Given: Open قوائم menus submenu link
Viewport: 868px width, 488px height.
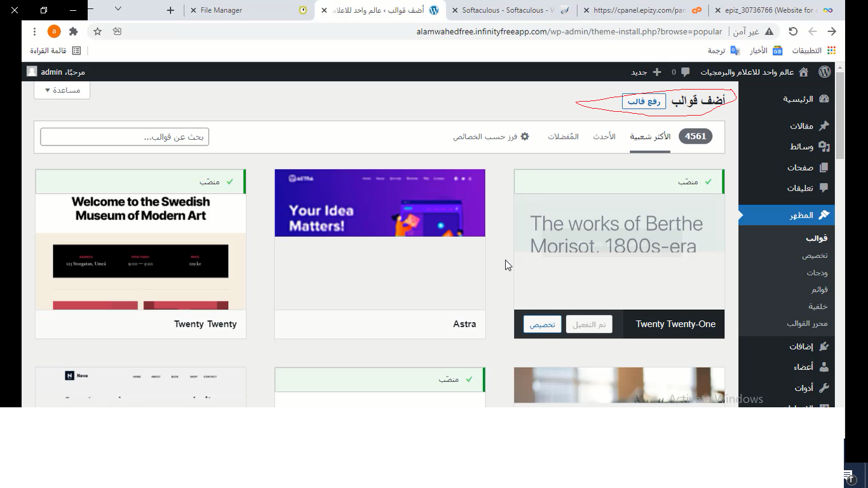Looking at the screenshot, I should pyautogui.click(x=820, y=290).
